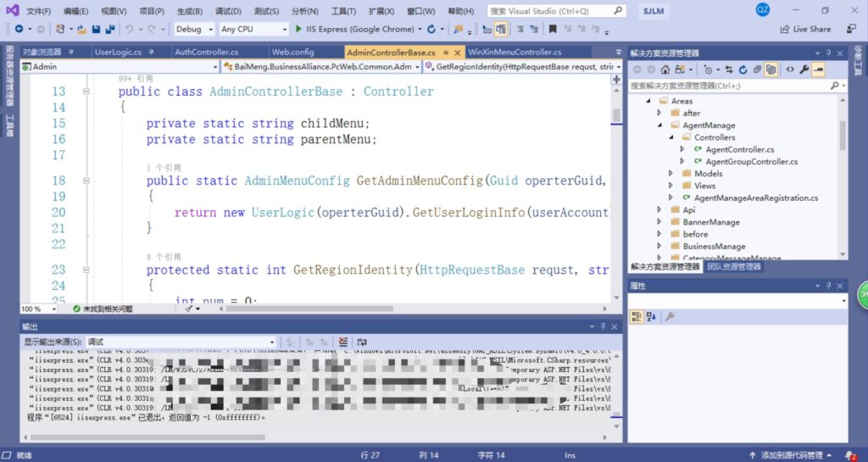Screen dimensions: 868x462
Task: Click the Visual Studio search box
Action: 556,11
